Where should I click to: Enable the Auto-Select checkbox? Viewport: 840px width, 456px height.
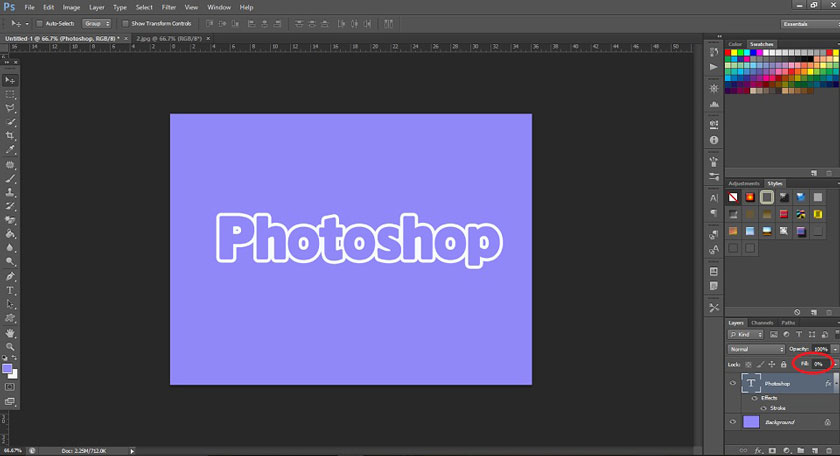(x=39, y=24)
